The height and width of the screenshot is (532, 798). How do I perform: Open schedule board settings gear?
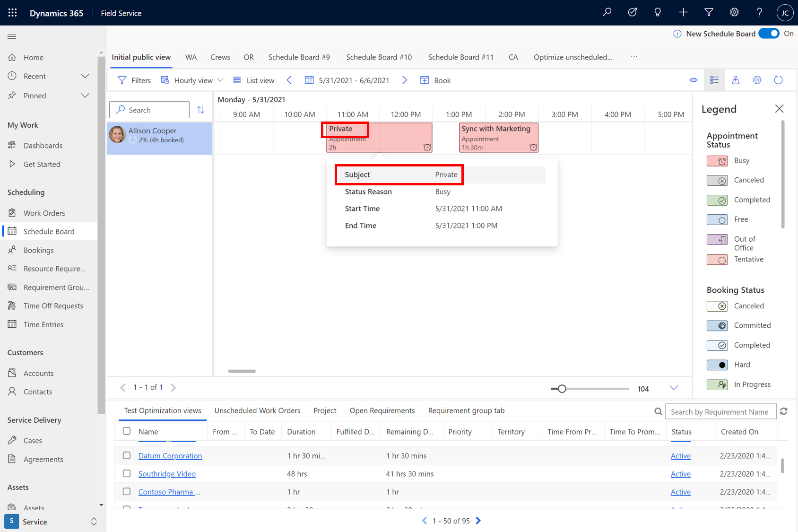[757, 80]
